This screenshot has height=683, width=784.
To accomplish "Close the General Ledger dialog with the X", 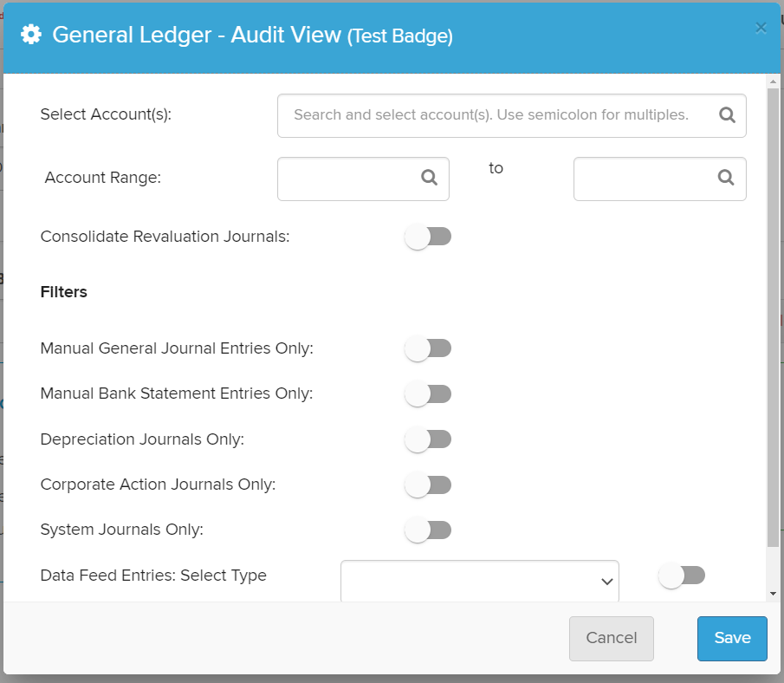I will tap(761, 28).
